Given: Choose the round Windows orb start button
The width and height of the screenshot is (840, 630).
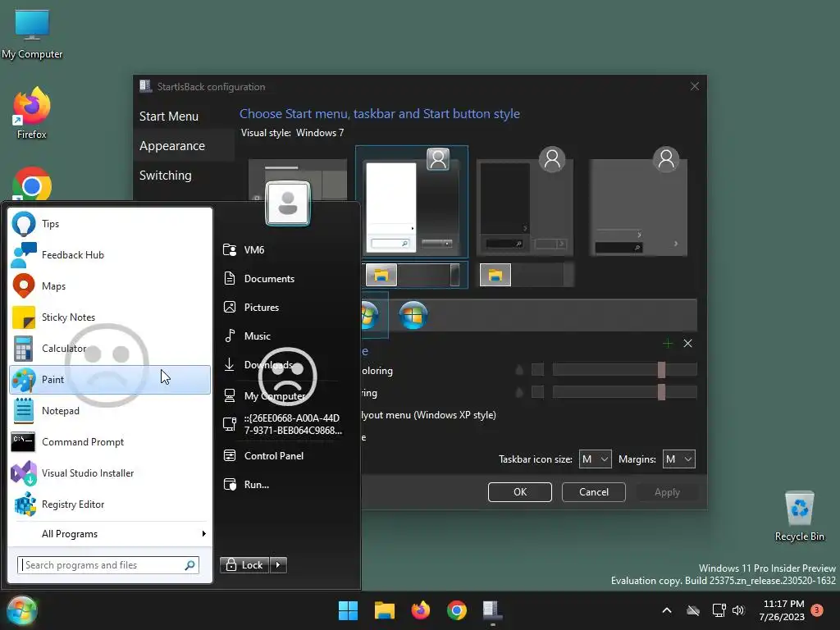Looking at the screenshot, I should [413, 315].
